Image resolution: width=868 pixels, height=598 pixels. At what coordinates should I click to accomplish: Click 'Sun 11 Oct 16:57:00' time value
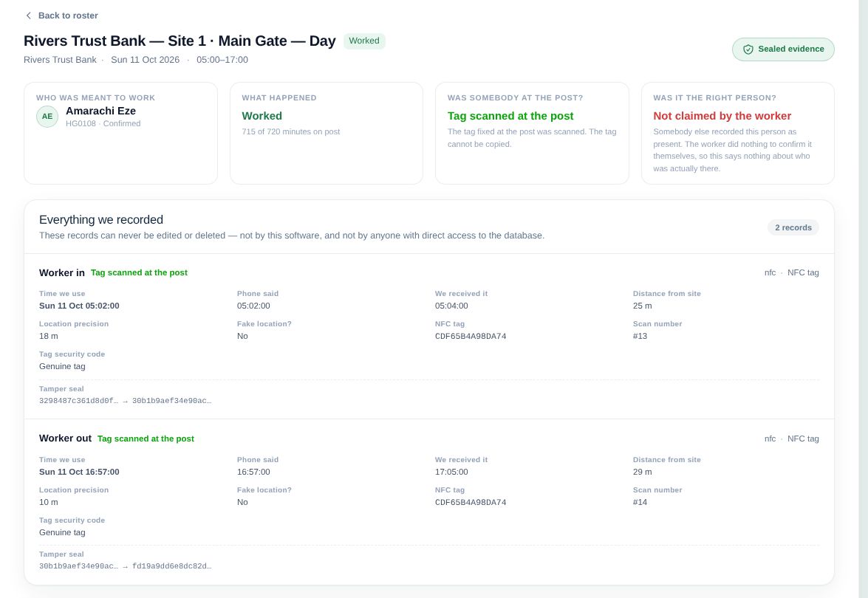pos(79,472)
